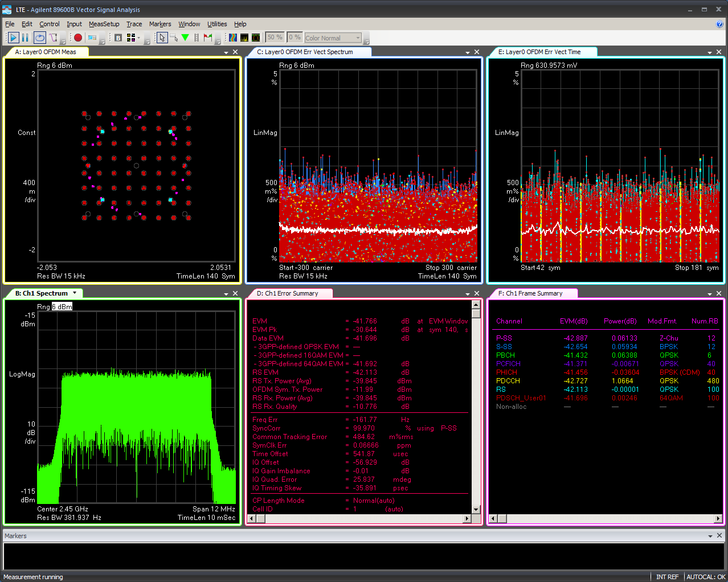Select the C: Layer0 OFDM Err Vect Spectrum tab
728x582 pixels.
[305, 52]
